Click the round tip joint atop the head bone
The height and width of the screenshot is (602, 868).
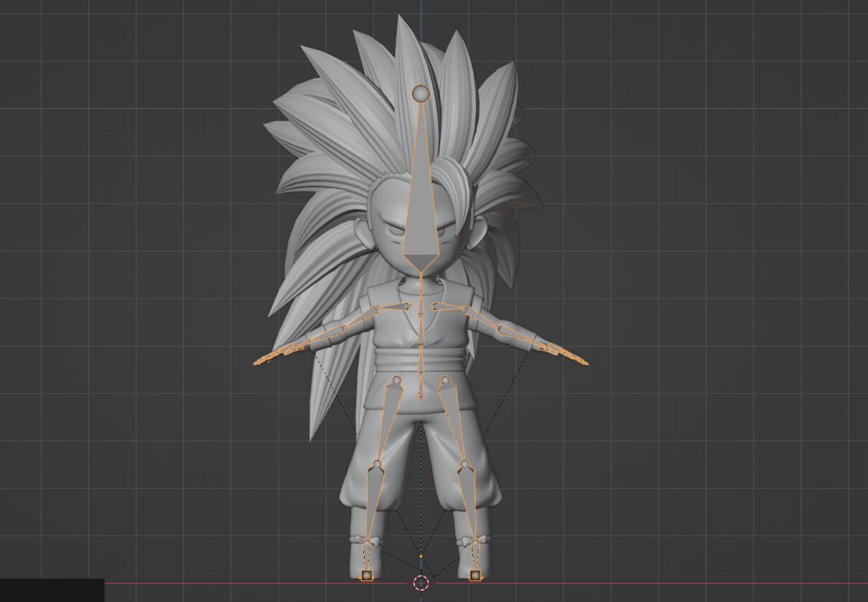(421, 93)
